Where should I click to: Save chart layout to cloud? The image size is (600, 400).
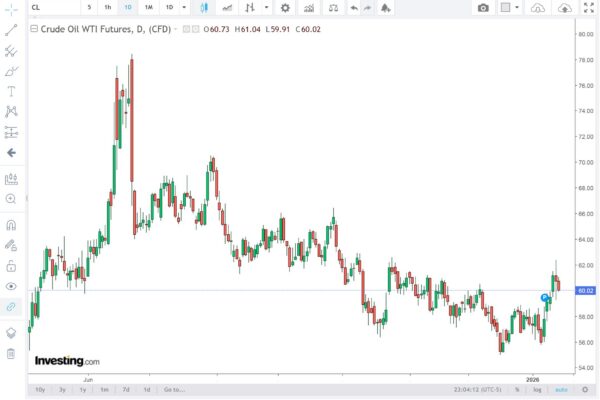565,8
